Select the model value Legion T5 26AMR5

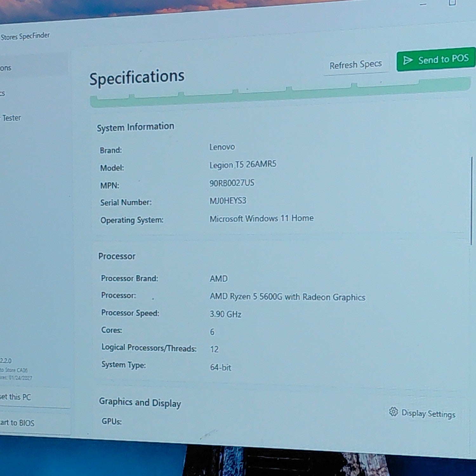tap(243, 164)
